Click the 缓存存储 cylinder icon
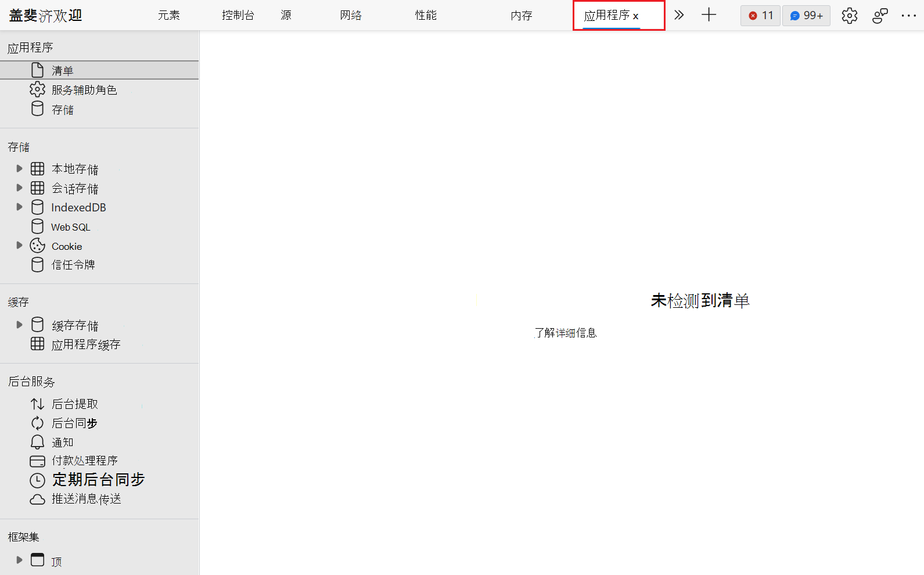924x575 pixels. pos(37,324)
